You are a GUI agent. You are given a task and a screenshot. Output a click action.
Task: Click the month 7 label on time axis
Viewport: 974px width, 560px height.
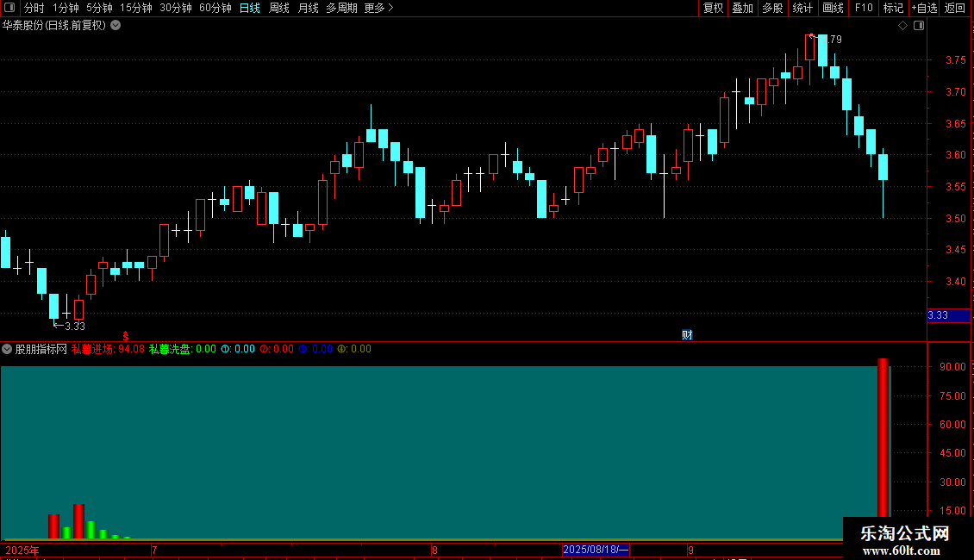154,550
